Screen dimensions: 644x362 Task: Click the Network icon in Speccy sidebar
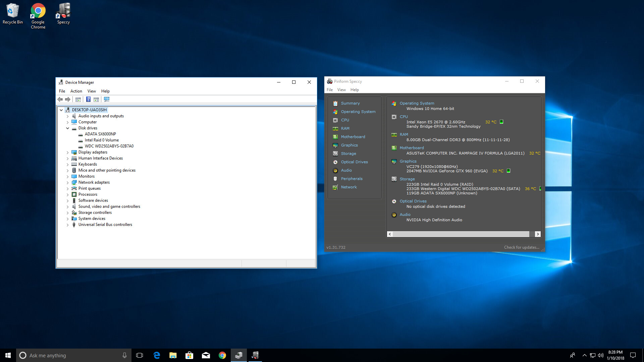(x=335, y=187)
